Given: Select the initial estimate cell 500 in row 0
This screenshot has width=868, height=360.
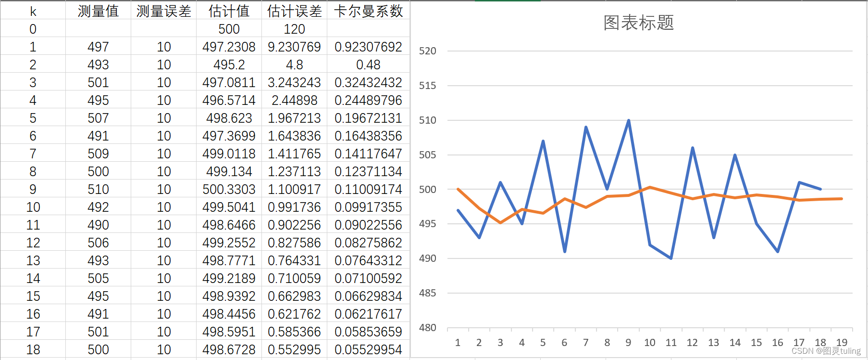Looking at the screenshot, I should [x=229, y=29].
